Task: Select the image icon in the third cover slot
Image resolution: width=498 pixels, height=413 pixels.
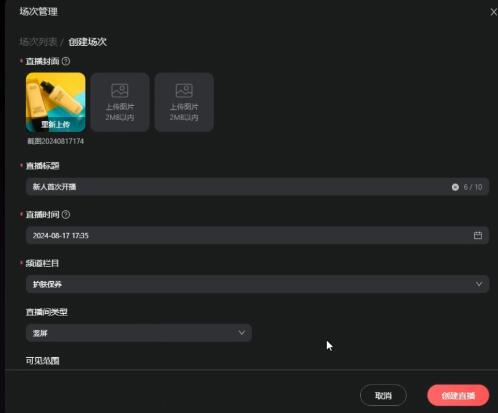Action: click(x=184, y=91)
